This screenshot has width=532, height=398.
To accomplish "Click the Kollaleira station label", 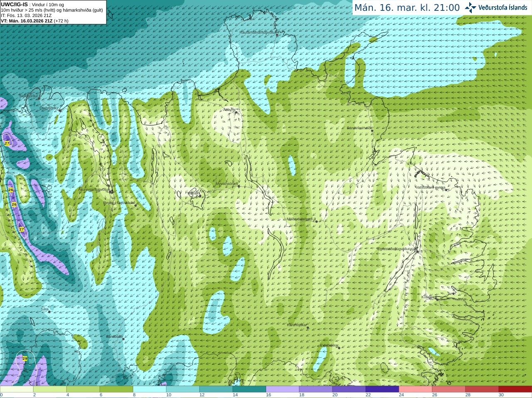I will [429, 297].
